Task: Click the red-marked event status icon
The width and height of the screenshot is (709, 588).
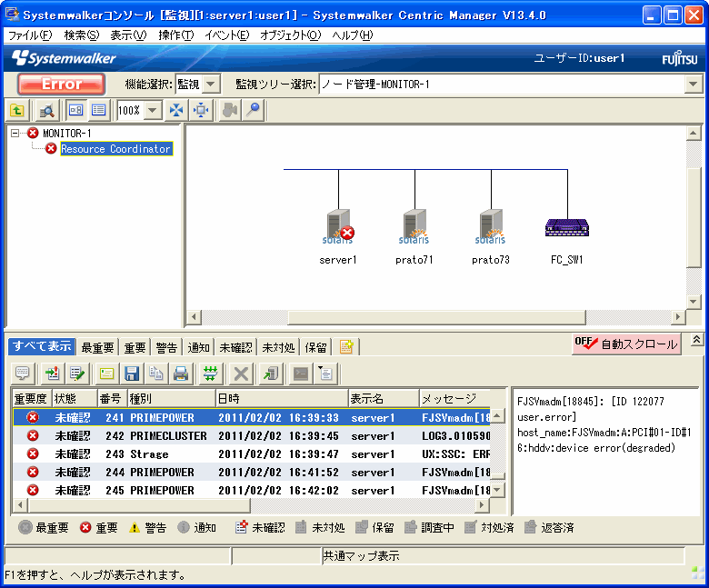Action: click(x=53, y=374)
